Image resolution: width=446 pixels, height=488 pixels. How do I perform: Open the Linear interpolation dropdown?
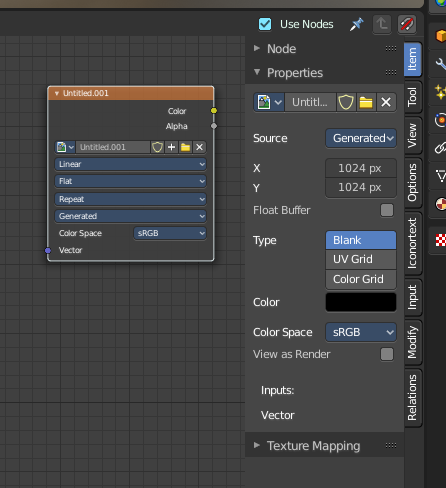[x=131, y=164]
